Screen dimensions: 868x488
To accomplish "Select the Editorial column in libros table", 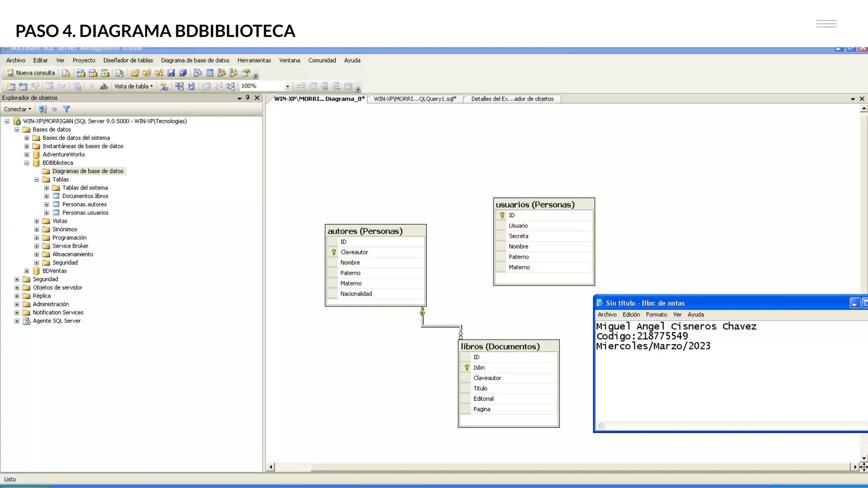I will (x=509, y=399).
